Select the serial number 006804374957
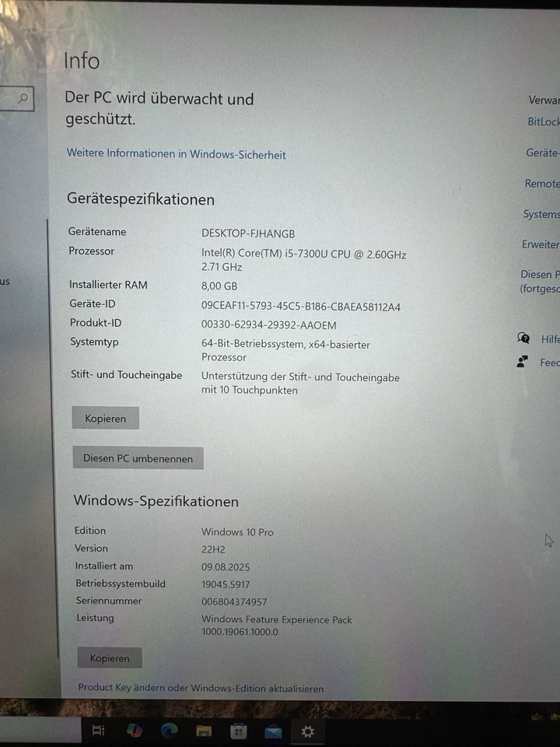 234,601
